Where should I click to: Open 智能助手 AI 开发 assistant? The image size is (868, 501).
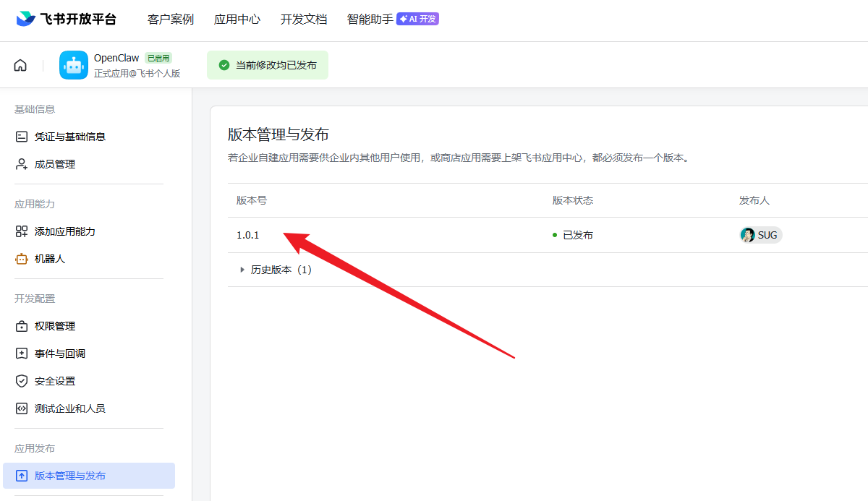click(x=392, y=20)
